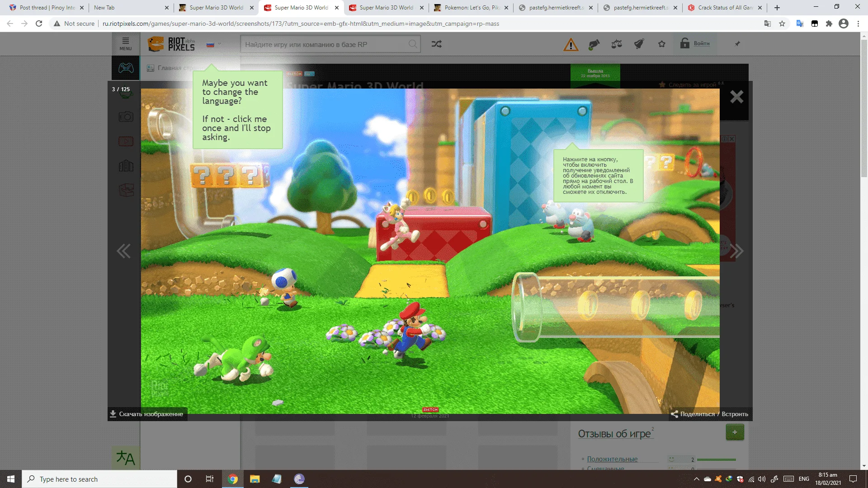Close the screenshot lightbox viewer
Viewport: 868px width, 488px height.
pos(736,97)
